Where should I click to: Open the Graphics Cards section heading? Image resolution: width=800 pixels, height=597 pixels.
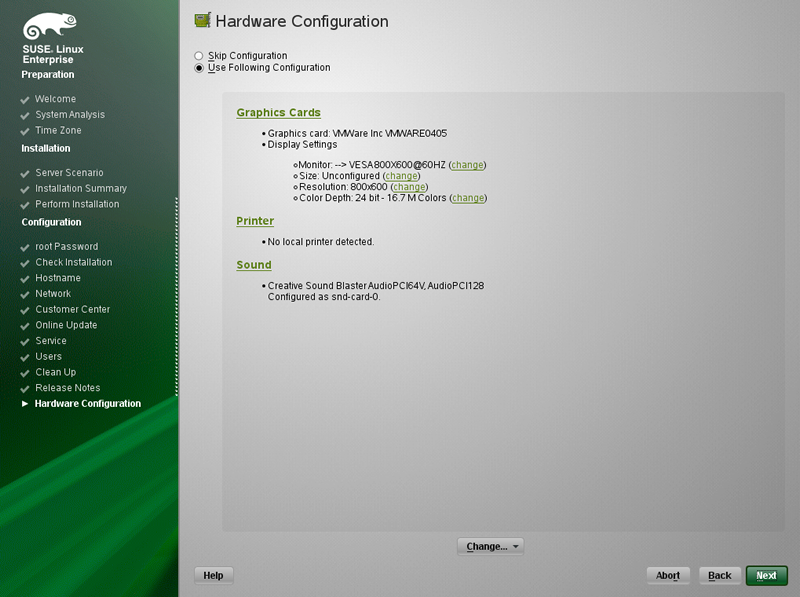pyautogui.click(x=279, y=112)
